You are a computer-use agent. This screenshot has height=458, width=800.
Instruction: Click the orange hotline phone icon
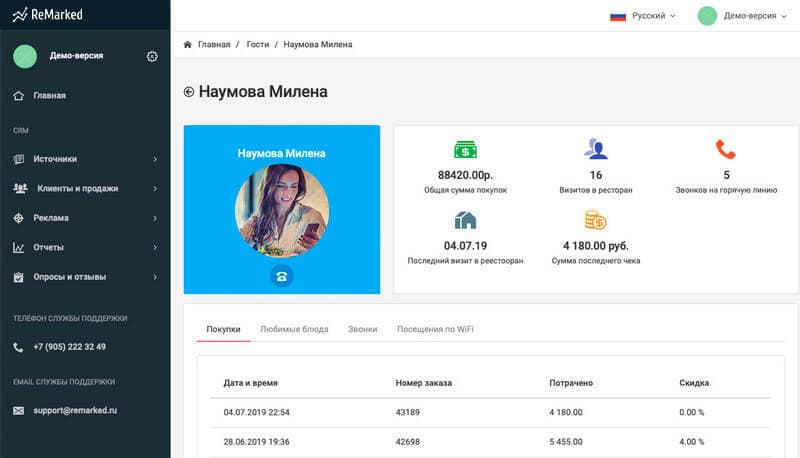(726, 149)
